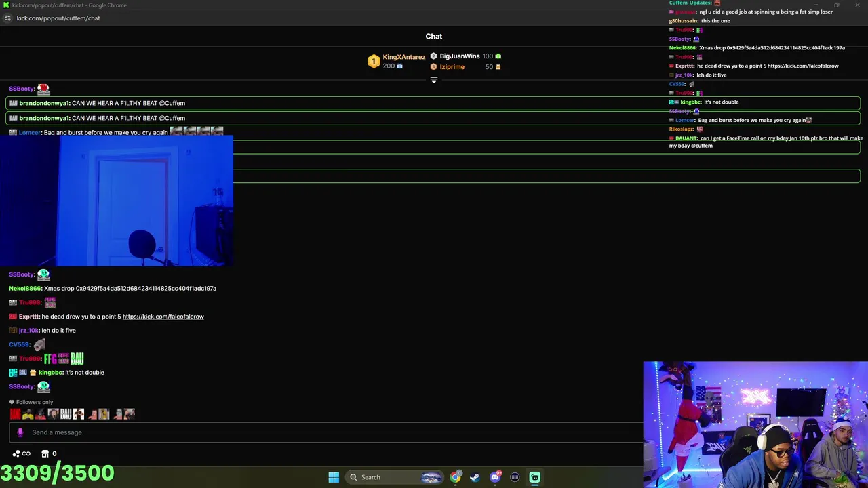Viewport: 868px width, 488px height.
Task: Open the shop icon showing 0
Action: pos(49,453)
